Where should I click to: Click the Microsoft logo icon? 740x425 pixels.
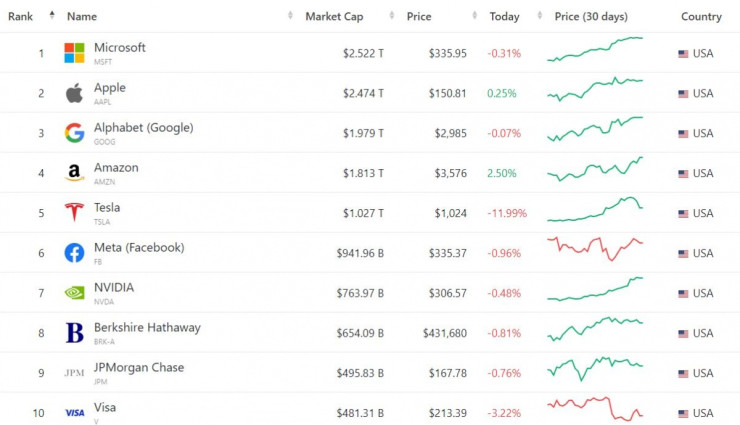click(74, 53)
